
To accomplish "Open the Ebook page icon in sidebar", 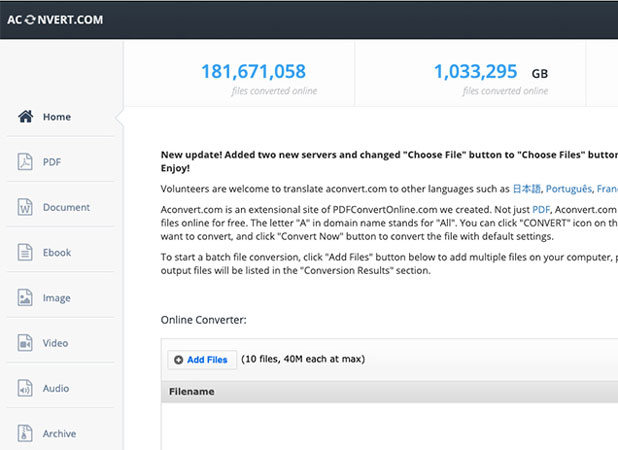I will click(26, 253).
